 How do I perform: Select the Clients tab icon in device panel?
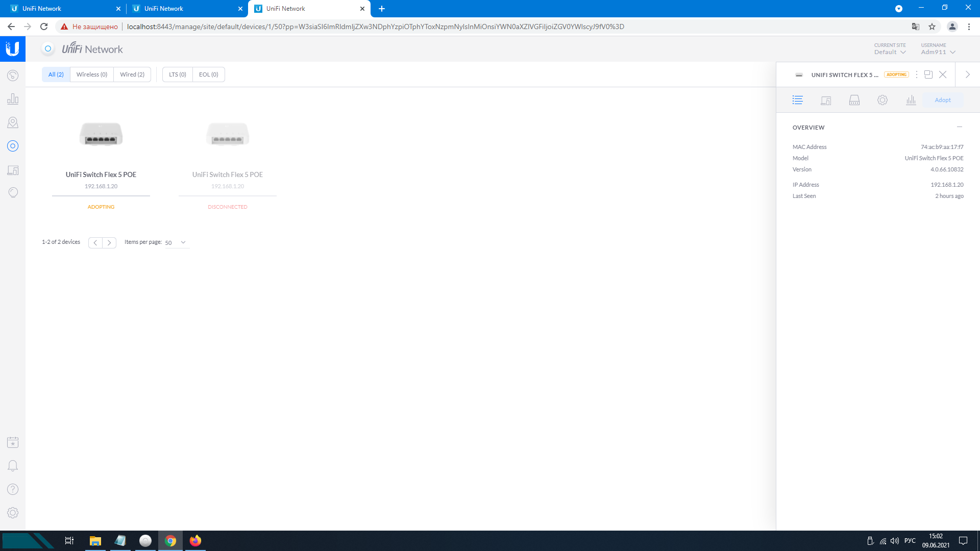click(x=826, y=100)
